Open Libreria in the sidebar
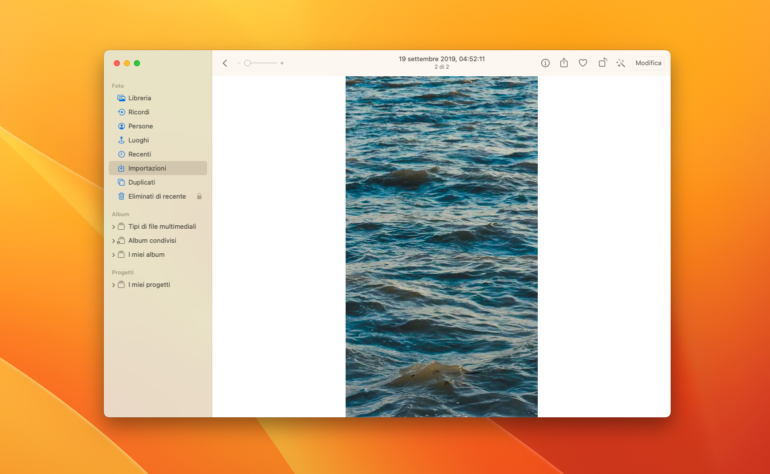 (158, 98)
